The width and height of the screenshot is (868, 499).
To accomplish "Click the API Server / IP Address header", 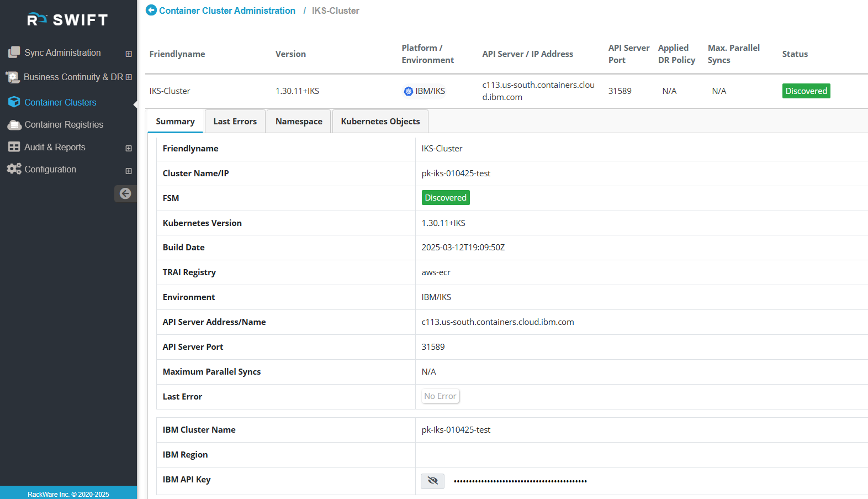I will pos(527,54).
